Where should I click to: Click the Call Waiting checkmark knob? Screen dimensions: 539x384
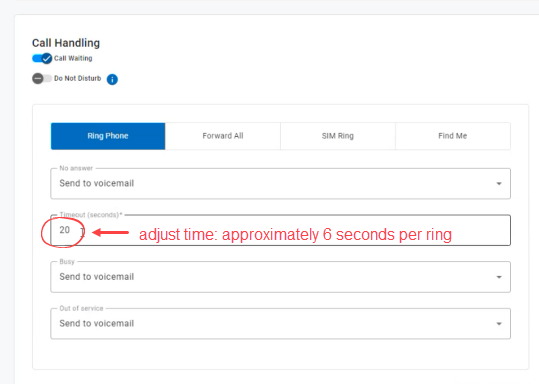tap(46, 58)
